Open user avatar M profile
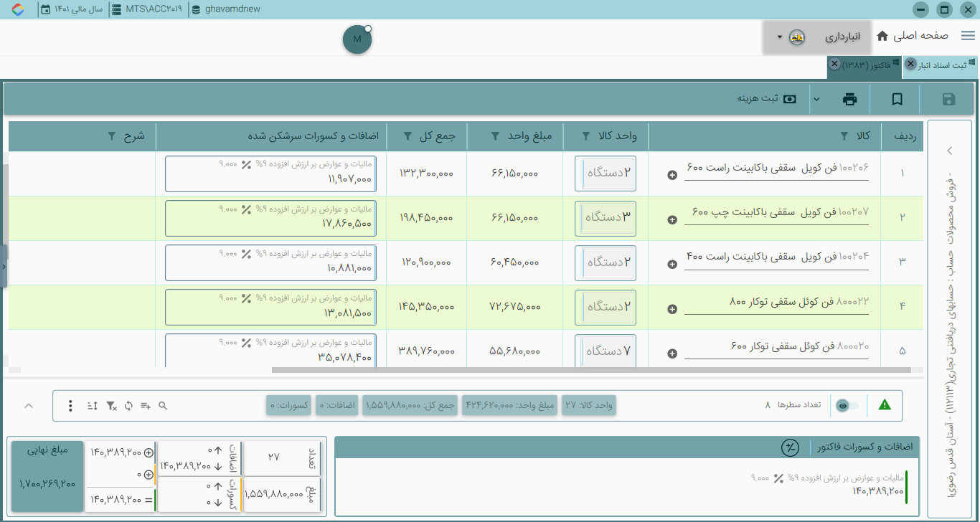Image resolution: width=980 pixels, height=522 pixels. [x=357, y=39]
